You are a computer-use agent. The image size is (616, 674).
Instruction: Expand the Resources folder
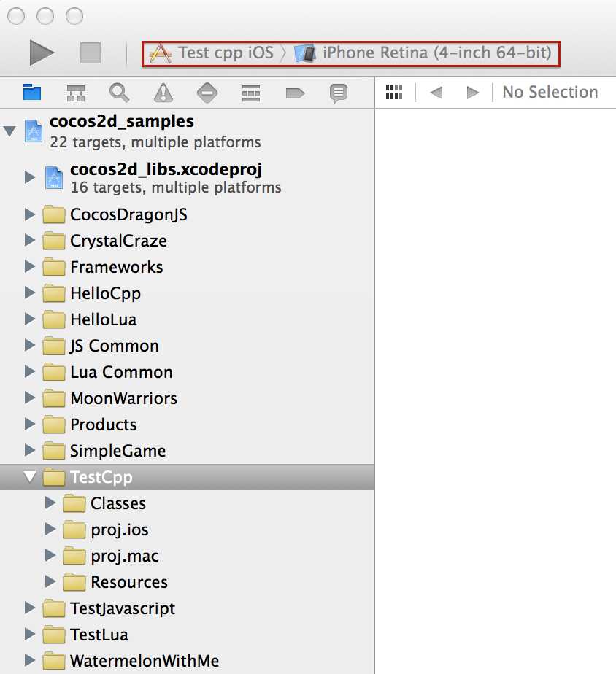[x=50, y=581]
